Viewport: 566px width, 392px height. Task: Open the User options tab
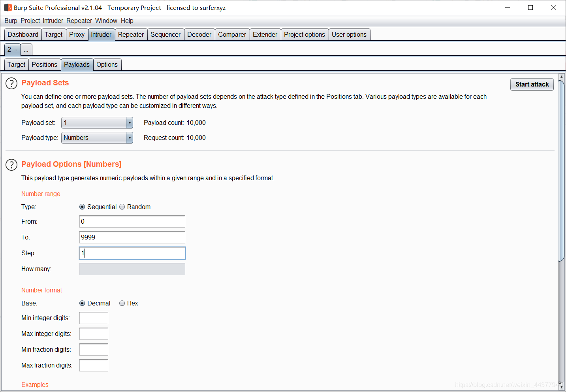click(x=349, y=34)
